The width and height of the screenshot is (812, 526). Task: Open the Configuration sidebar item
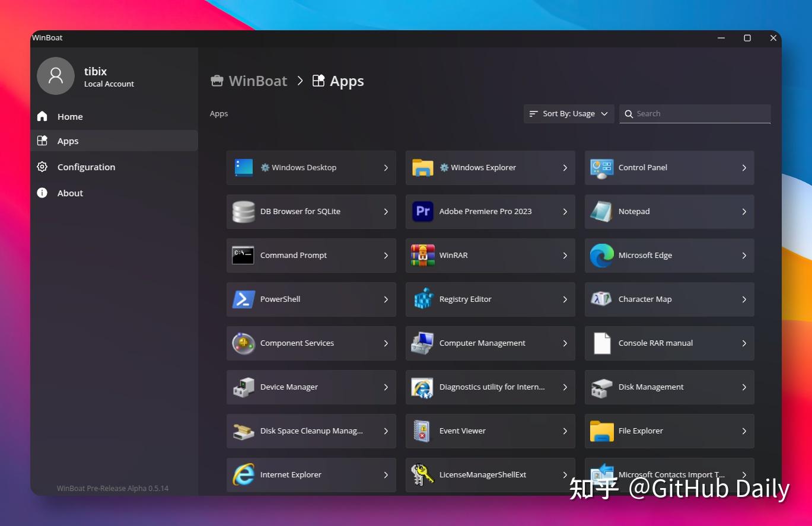114,167
